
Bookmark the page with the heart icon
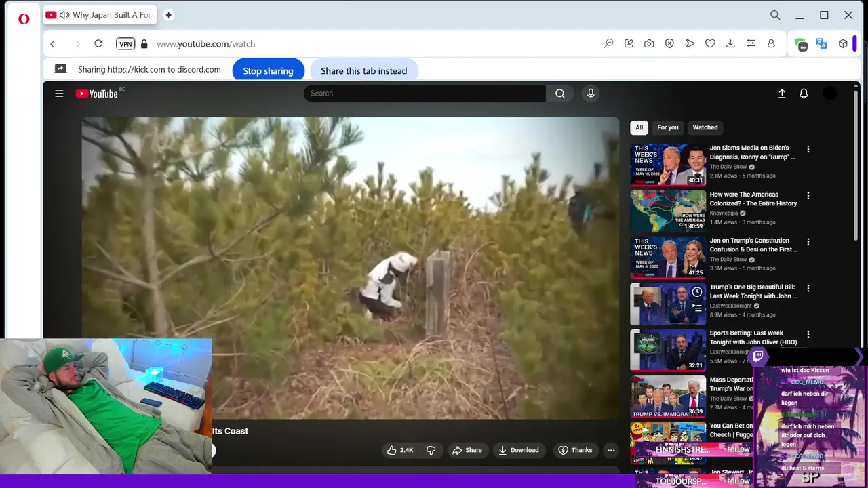click(710, 43)
